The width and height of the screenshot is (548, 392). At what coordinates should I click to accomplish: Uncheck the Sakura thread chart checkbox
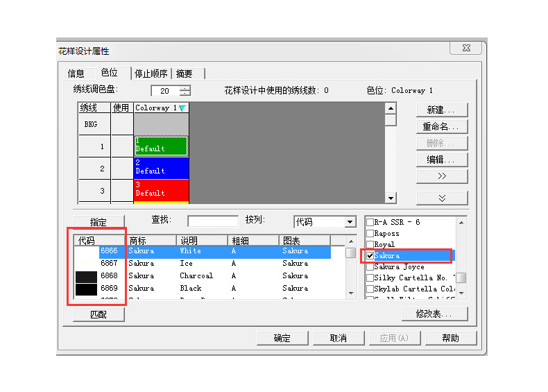[x=370, y=255]
